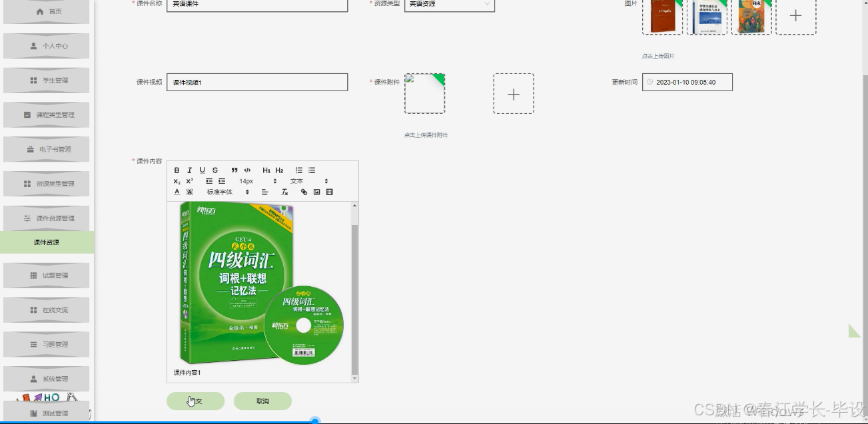The width and height of the screenshot is (868, 424).
Task: Click the 点击上传图片 hint text
Action: [x=658, y=56]
